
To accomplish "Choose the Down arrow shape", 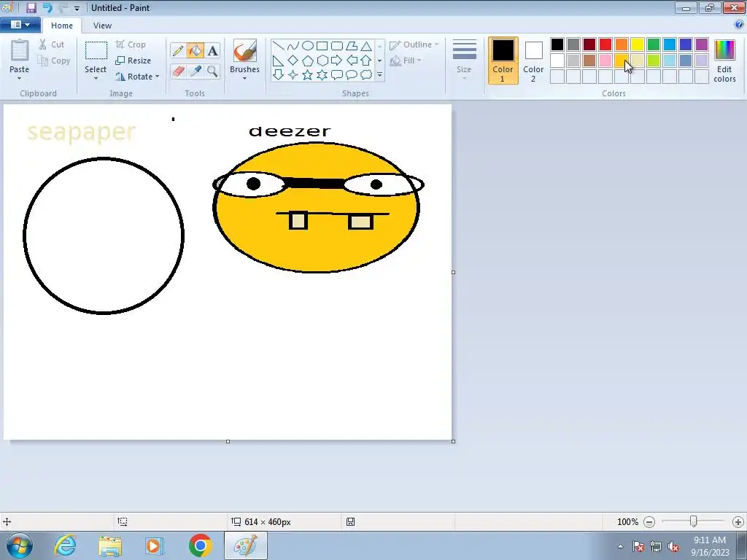I will click(278, 75).
